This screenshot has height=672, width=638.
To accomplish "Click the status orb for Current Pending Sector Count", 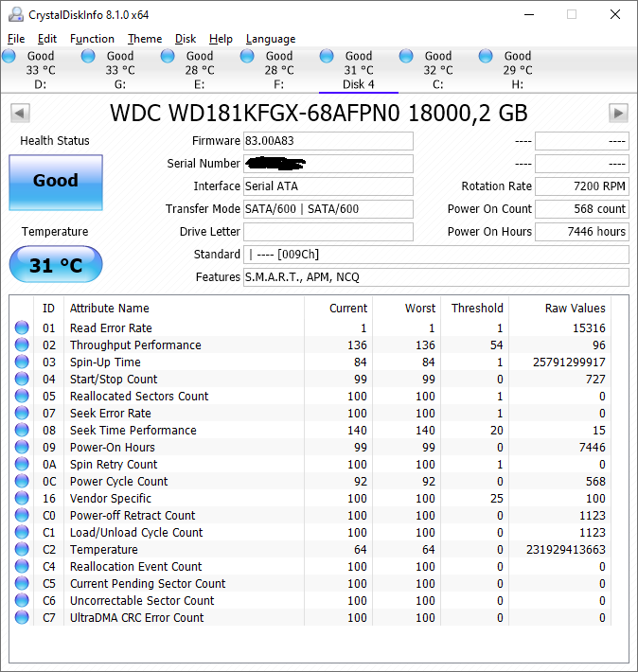I will 22,583.
